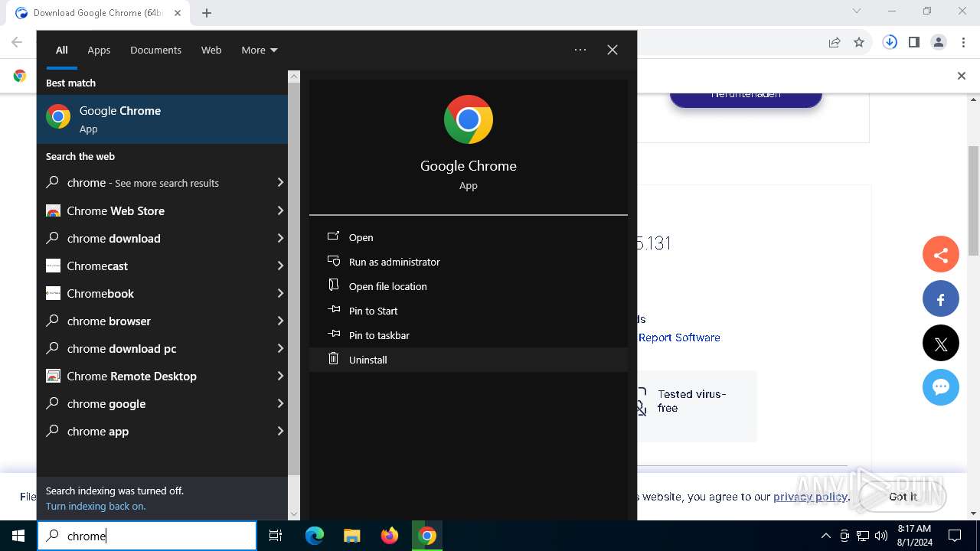This screenshot has height=551, width=980.
Task: Expand arrow next to chrome google
Action: tap(280, 403)
